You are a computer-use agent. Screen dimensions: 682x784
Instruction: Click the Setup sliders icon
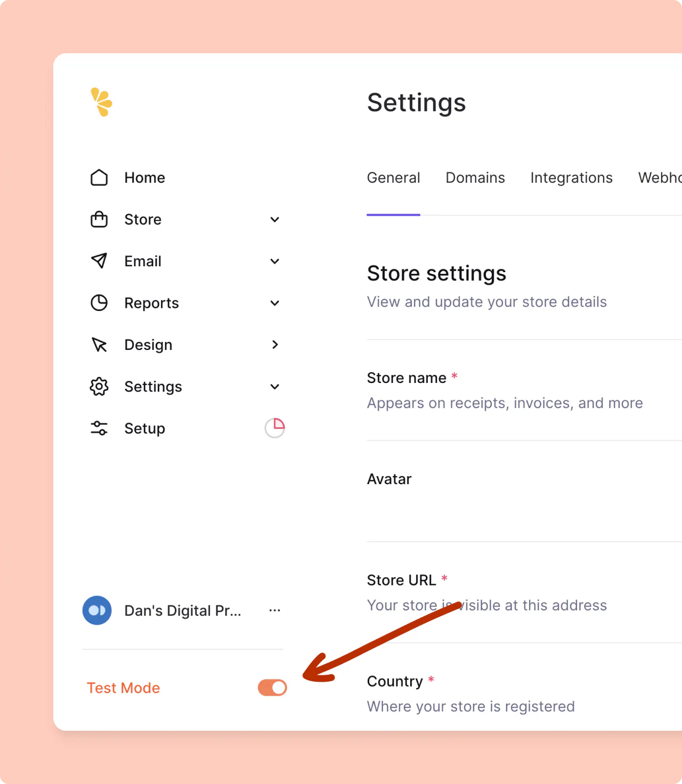point(99,428)
